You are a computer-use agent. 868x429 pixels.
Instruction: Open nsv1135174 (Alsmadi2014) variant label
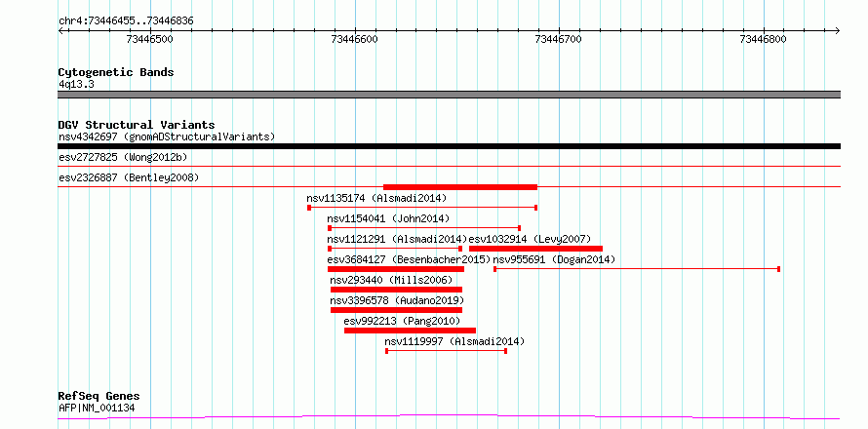376,198
